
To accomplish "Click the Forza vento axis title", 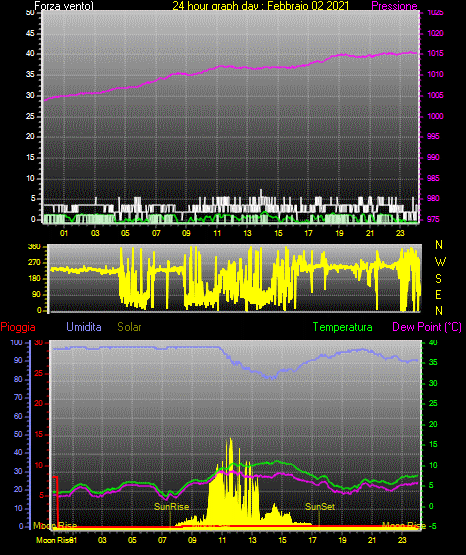I will point(64,6).
